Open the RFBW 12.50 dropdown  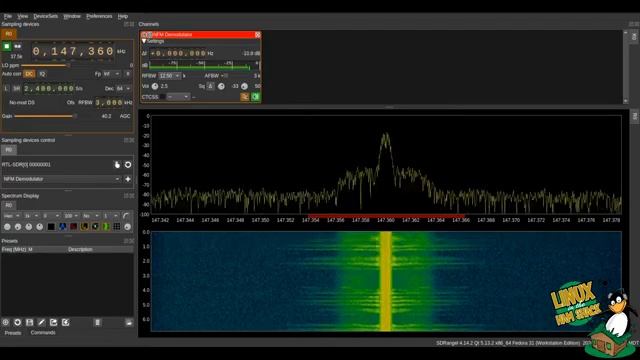169,76
